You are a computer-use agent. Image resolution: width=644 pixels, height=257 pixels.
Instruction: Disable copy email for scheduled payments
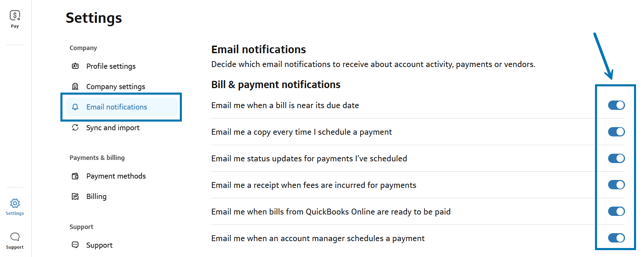[x=616, y=132]
